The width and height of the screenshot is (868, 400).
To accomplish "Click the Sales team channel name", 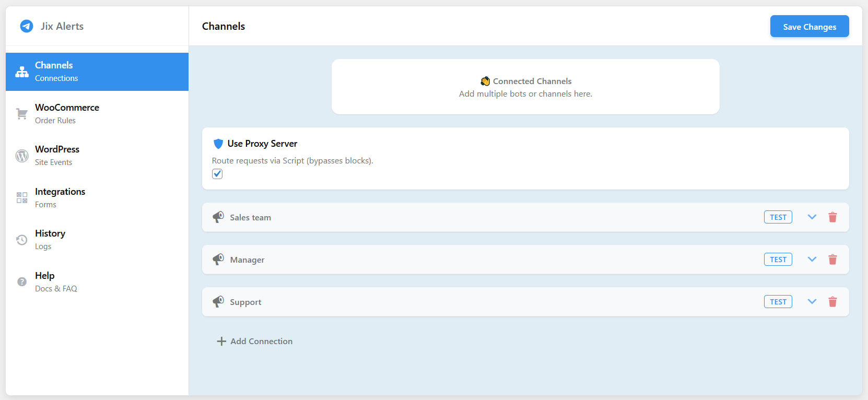I will click(x=251, y=218).
